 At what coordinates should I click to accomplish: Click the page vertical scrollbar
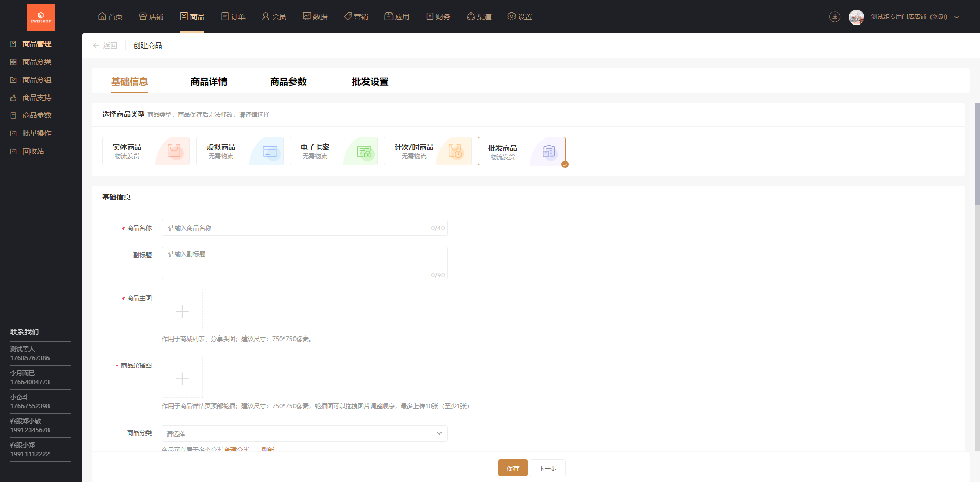coord(977,154)
